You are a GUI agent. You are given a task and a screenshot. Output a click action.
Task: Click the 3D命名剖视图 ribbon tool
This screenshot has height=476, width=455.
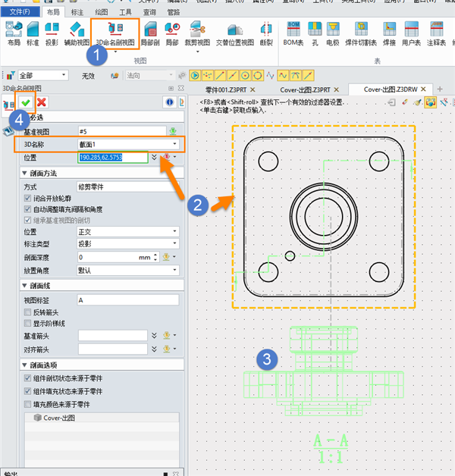pyautogui.click(x=115, y=33)
